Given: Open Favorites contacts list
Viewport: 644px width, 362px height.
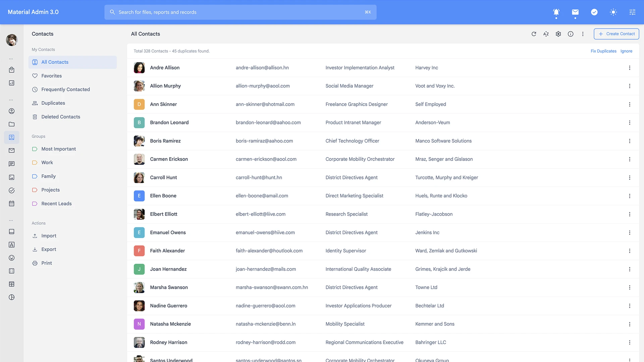Looking at the screenshot, I should click(72, 76).
